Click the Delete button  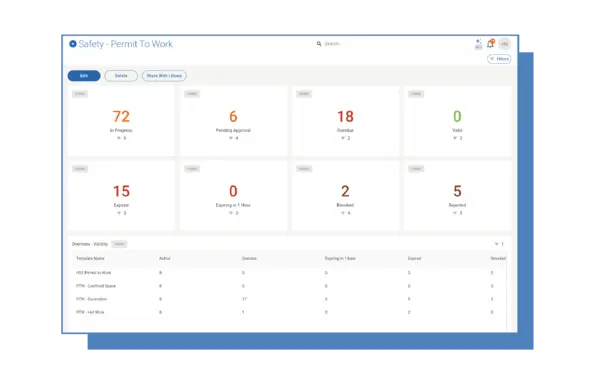(121, 76)
